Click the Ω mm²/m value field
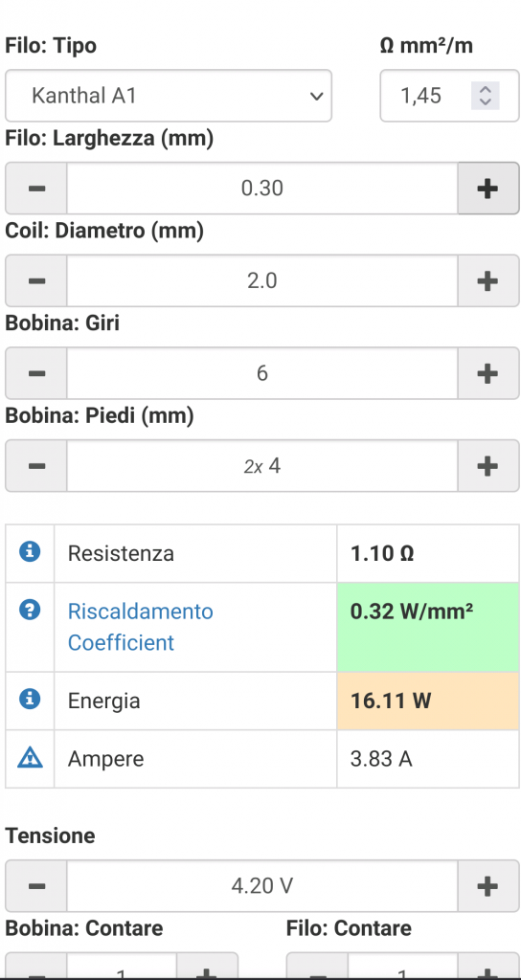Image resolution: width=521 pixels, height=980 pixels. tap(449, 96)
